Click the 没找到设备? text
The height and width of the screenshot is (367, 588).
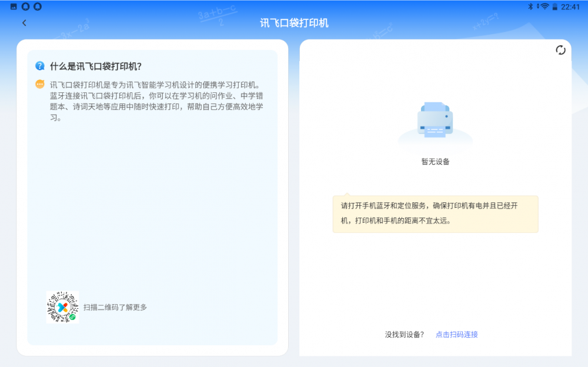(405, 335)
